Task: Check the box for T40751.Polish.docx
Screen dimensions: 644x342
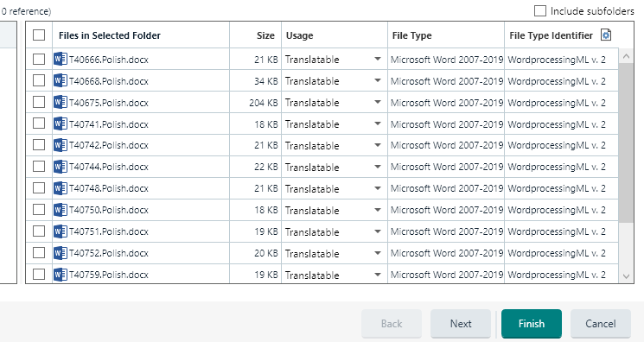Action: click(39, 231)
